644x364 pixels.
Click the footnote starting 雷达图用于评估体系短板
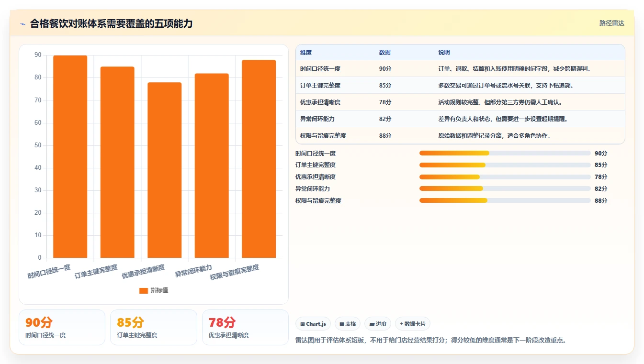pos(431,341)
